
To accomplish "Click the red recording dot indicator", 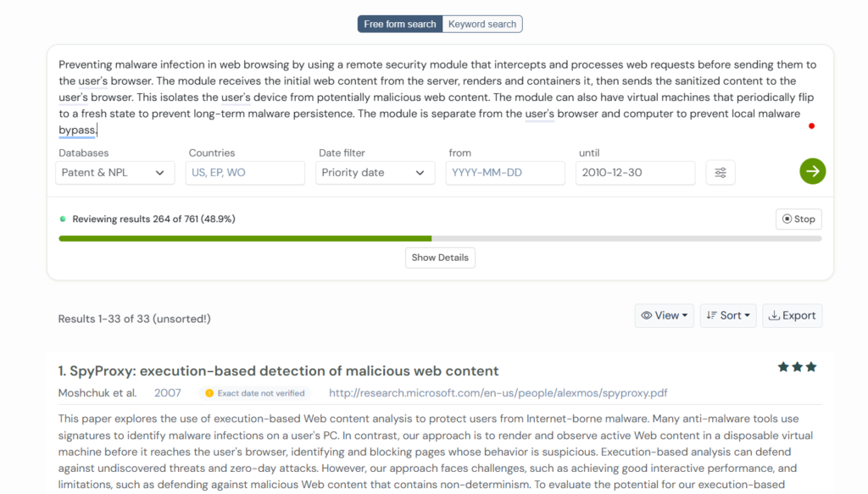I will 811,126.
